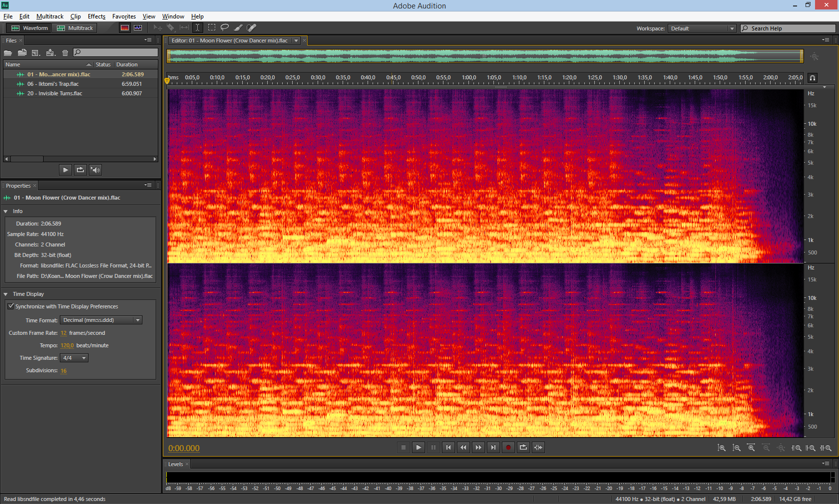Click Zoom In at In Point icon
The image size is (839, 504).
pos(797,448)
